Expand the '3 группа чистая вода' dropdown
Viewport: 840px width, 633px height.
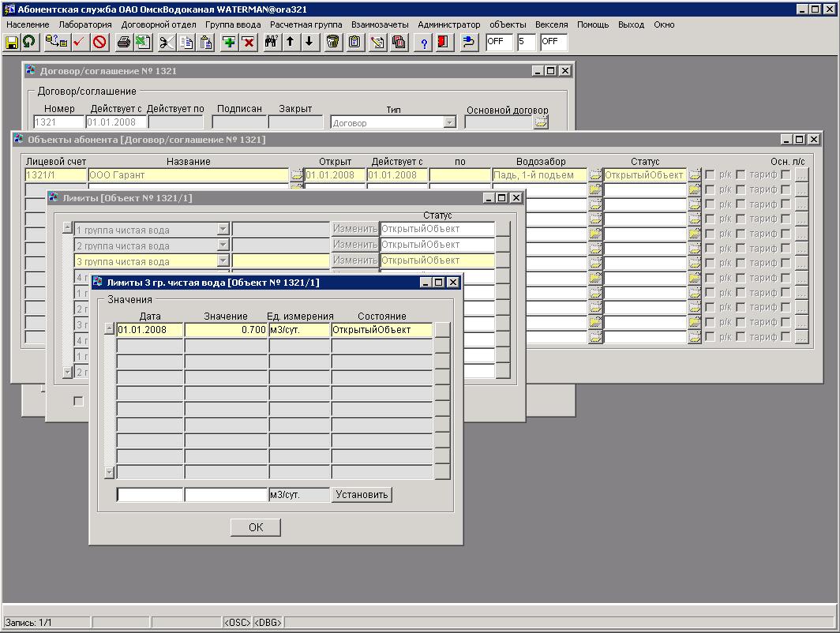coord(223,261)
